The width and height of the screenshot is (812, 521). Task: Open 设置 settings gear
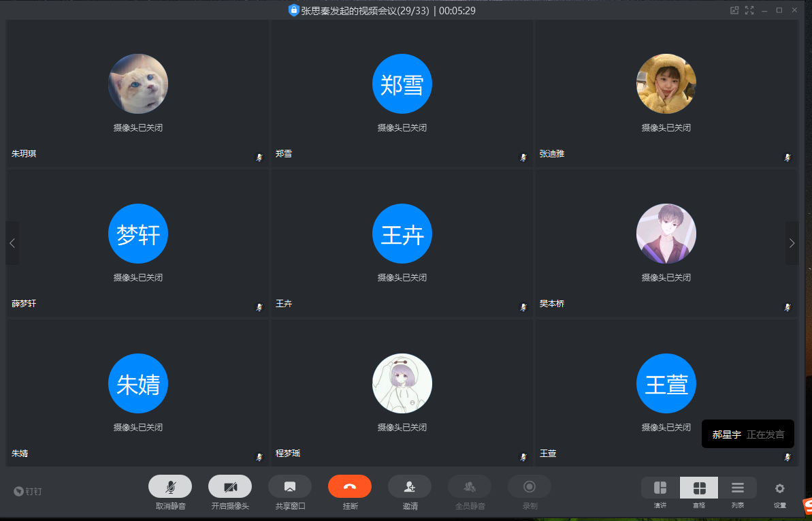780,488
